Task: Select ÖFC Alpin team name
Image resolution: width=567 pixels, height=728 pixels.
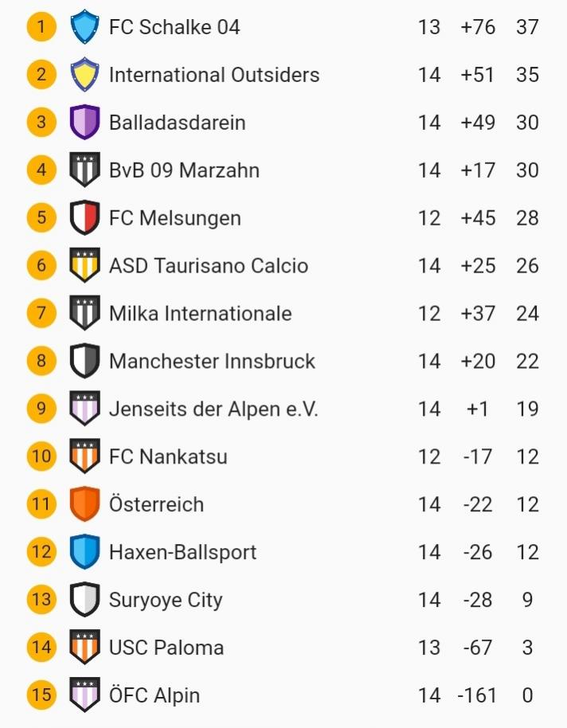Action: (154, 695)
